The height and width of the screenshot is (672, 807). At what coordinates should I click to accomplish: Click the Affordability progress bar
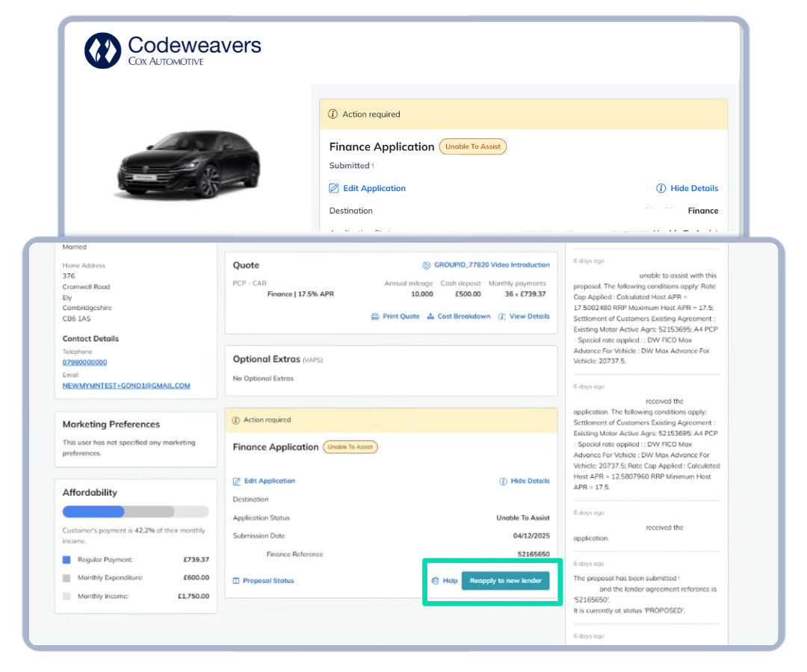(135, 512)
